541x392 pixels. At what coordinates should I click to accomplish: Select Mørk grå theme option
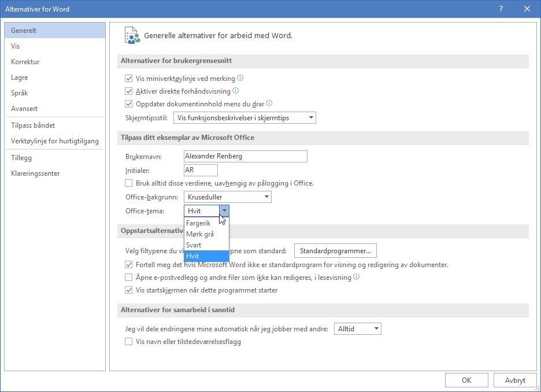pos(201,234)
